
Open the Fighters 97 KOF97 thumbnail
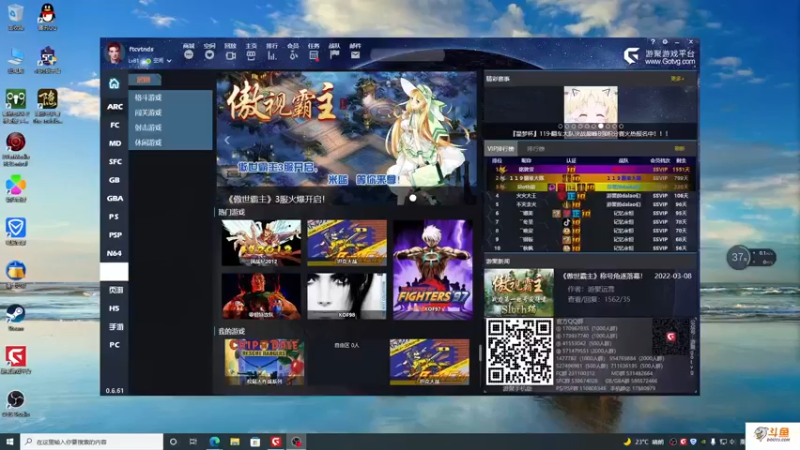point(433,269)
